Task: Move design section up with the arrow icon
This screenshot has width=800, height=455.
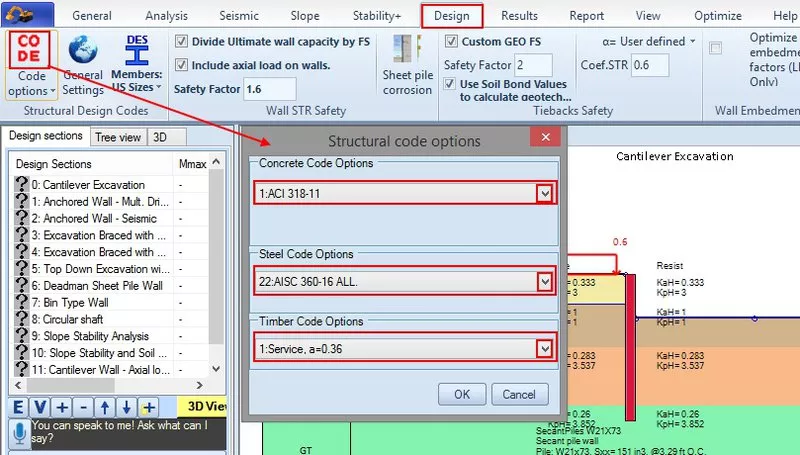Action: [105, 407]
